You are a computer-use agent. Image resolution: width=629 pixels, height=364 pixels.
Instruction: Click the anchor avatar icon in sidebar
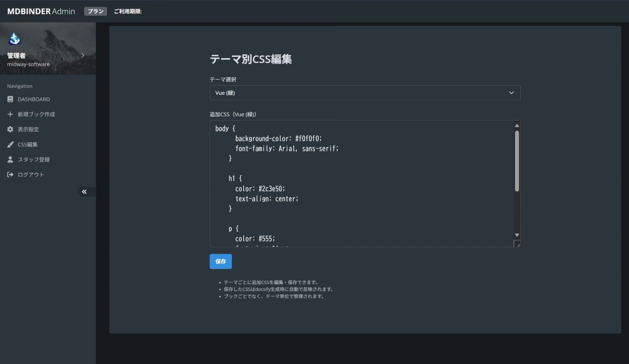tap(15, 38)
